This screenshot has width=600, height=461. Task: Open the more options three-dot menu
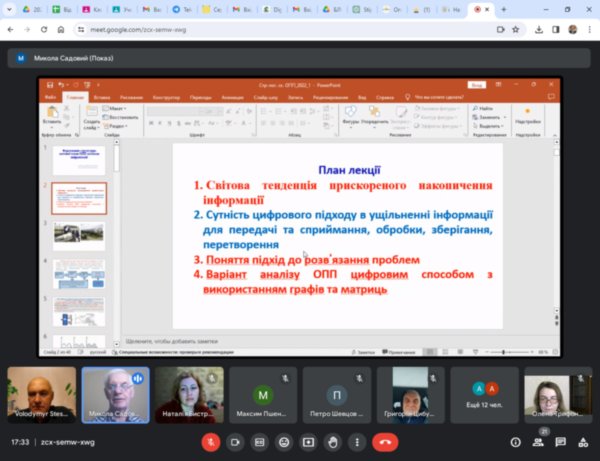point(356,441)
